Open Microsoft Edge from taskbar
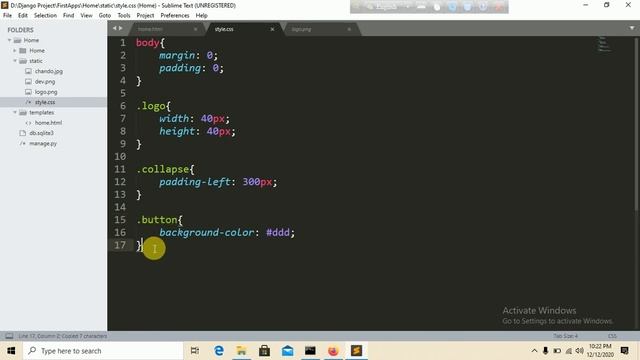640x360 pixels. point(219,351)
